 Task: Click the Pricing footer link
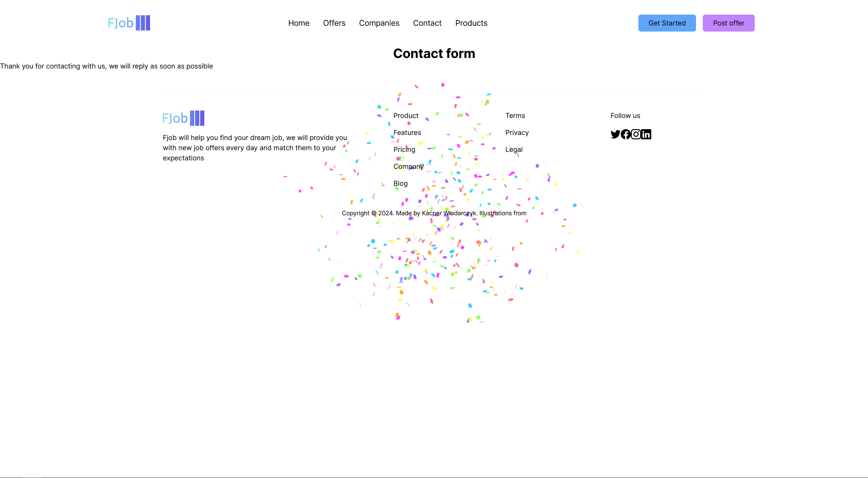pos(405,149)
